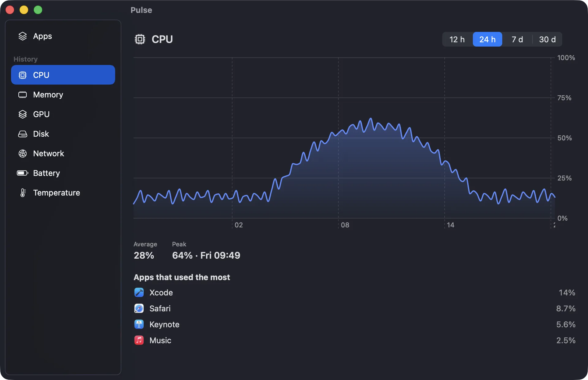Click the Battery icon in sidebar
588x380 pixels.
coord(23,173)
